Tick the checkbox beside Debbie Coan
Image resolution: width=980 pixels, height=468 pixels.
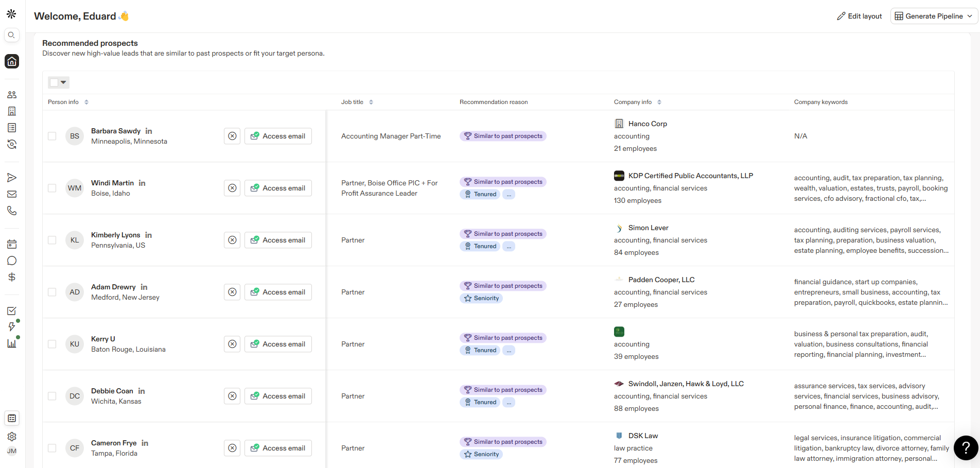[52, 396]
